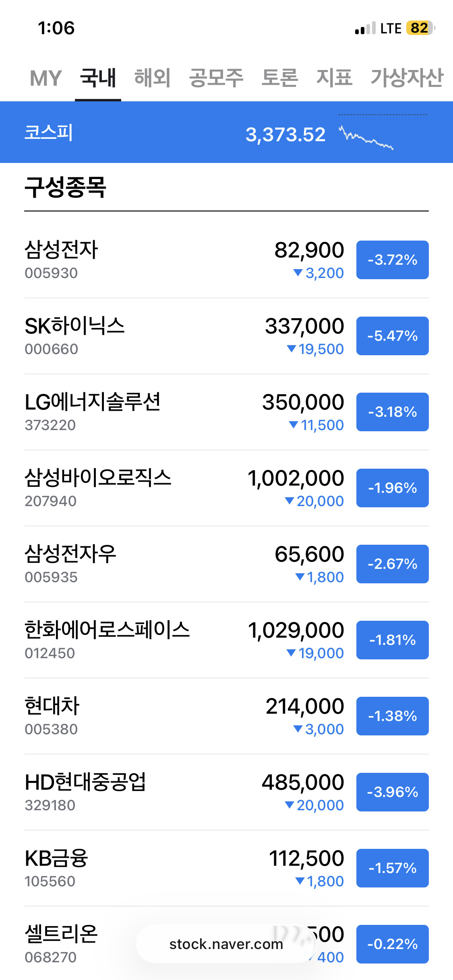Viewport: 453px width, 980px height.
Task: Switch to the 해외 tab
Action: 152,78
